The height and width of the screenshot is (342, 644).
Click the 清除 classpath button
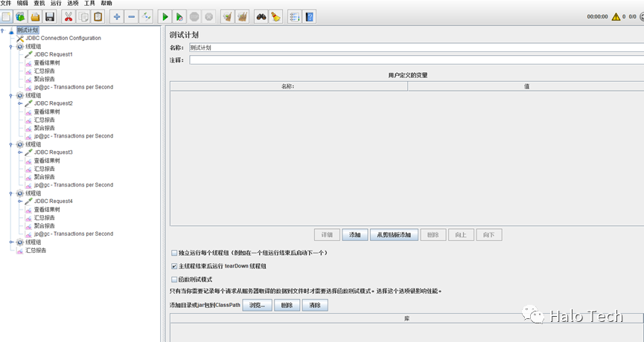(x=315, y=305)
